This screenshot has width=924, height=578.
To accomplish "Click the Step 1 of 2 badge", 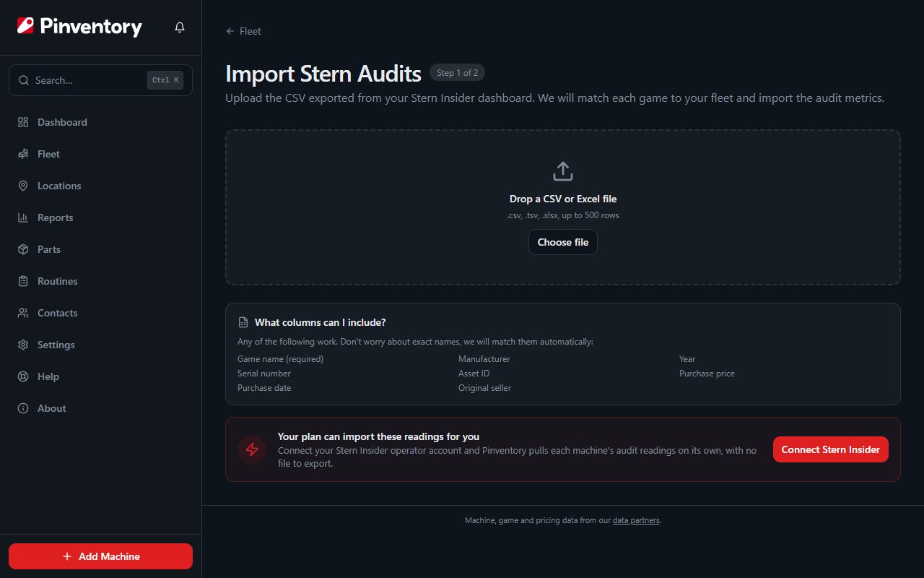I will click(458, 72).
